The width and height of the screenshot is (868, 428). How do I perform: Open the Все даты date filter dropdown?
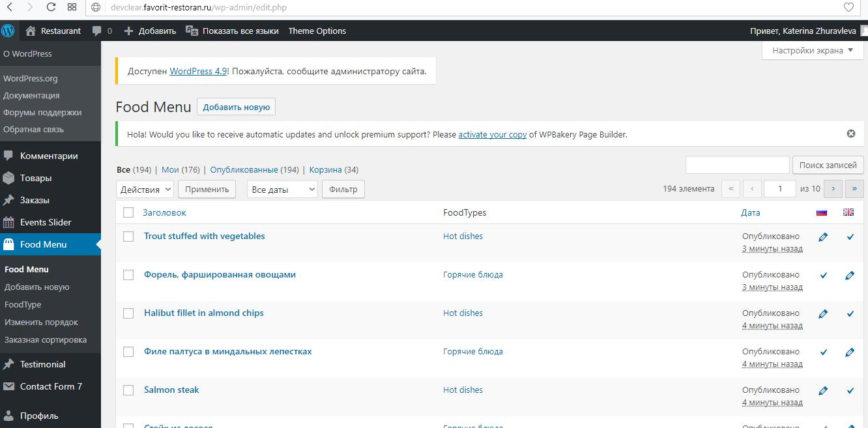282,189
